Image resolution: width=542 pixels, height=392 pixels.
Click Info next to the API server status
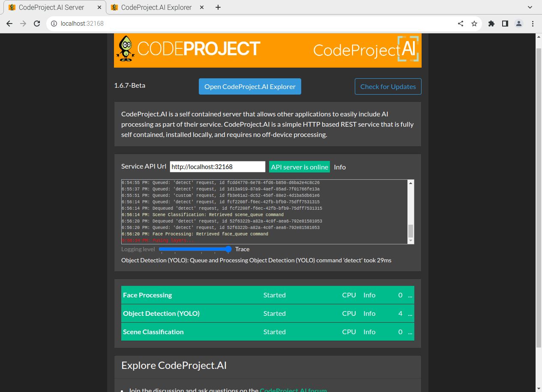[340, 167]
